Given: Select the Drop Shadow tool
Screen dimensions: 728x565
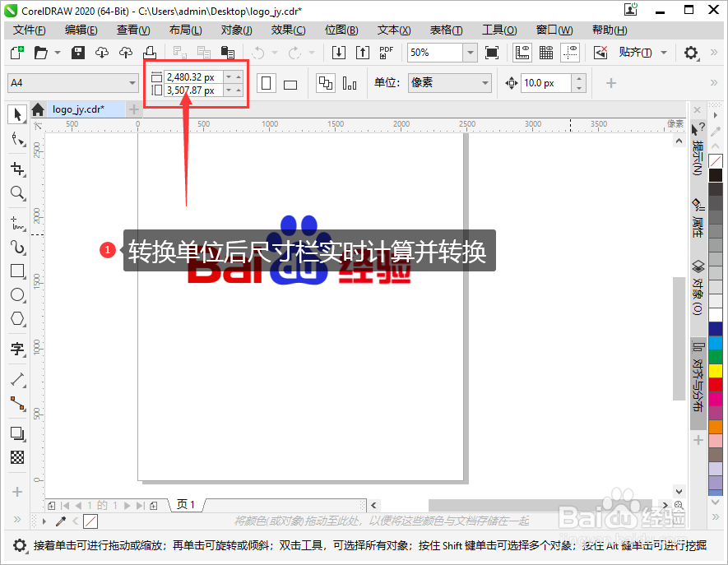Looking at the screenshot, I should point(17,433).
